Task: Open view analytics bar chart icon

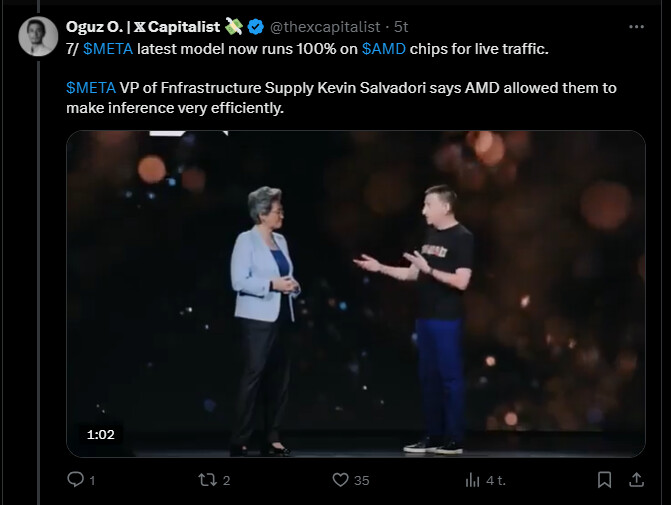Action: pyautogui.click(x=473, y=480)
